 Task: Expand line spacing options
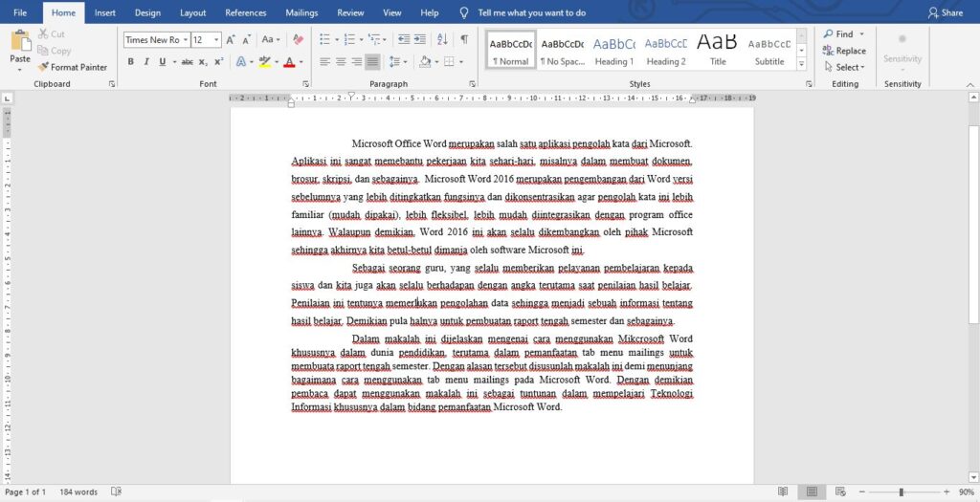[397, 62]
